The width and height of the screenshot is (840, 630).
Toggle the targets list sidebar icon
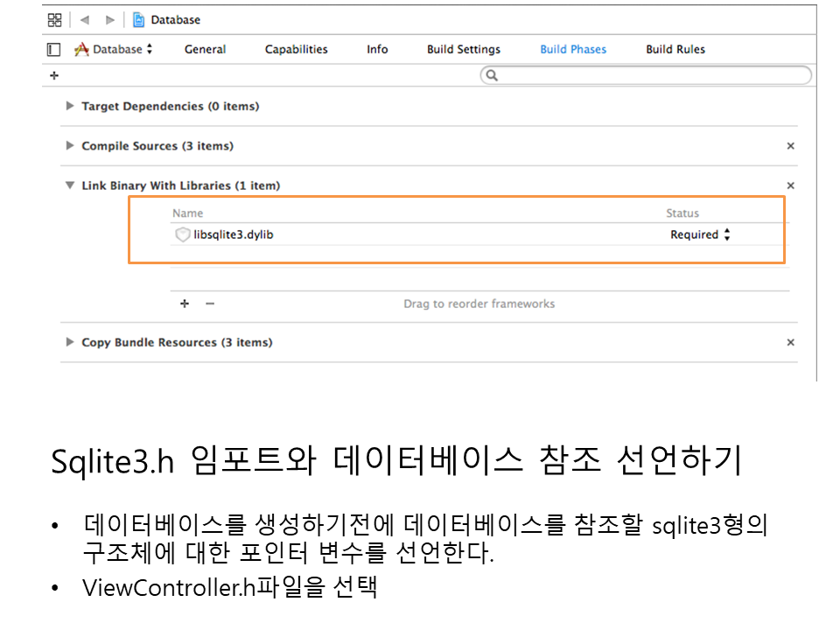click(x=54, y=50)
